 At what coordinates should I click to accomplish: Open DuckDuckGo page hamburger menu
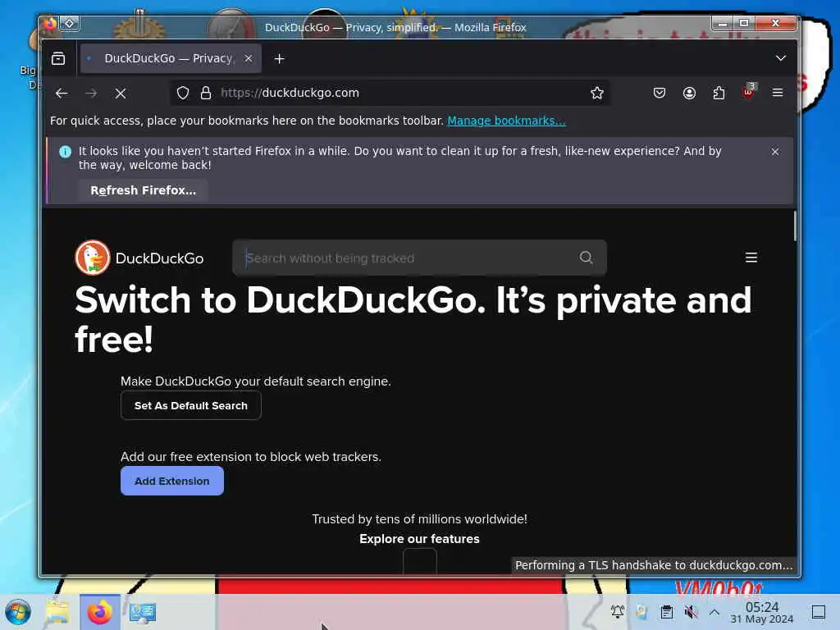[751, 258]
